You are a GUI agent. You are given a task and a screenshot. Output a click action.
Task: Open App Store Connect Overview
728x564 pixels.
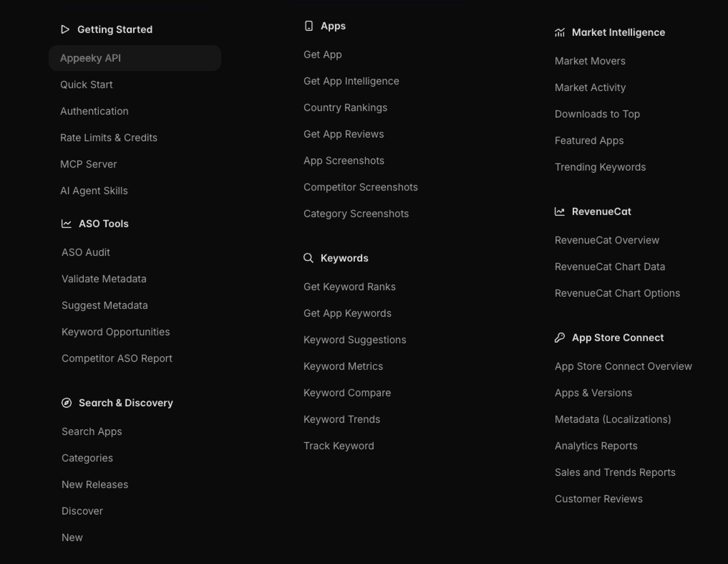click(x=623, y=367)
